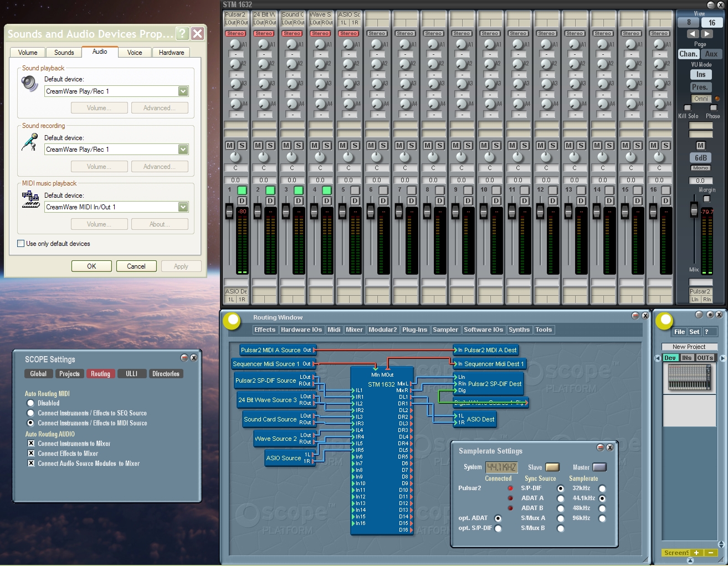Viewport: 728px width, 566px height.
Task: Click the yellow project window logo button
Action: pyautogui.click(x=664, y=321)
